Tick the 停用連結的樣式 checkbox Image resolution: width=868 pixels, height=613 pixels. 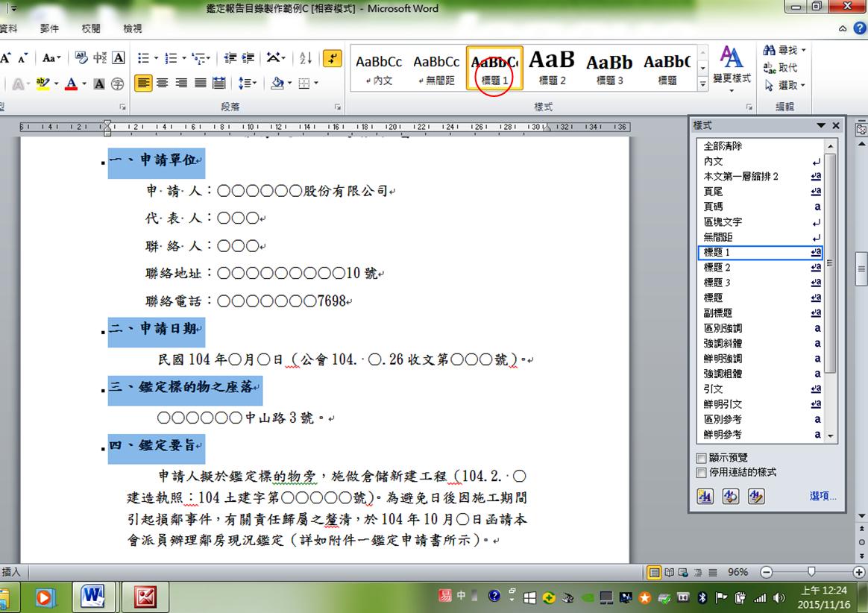click(x=701, y=473)
